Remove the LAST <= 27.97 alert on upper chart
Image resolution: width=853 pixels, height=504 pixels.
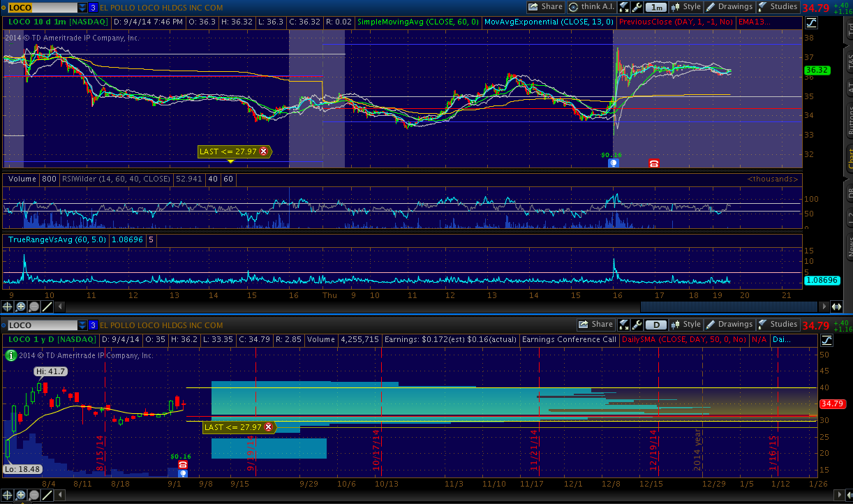tap(263, 151)
